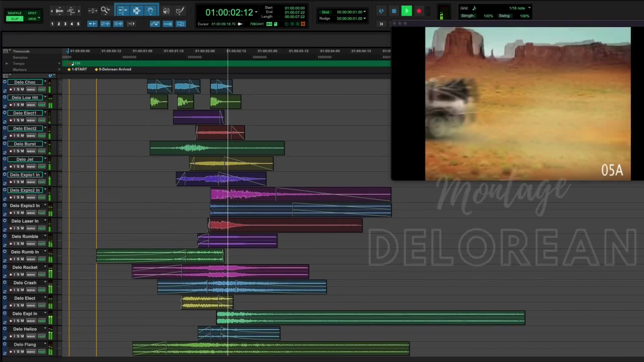Open main counter format dropdown
This screenshot has height=362, width=644.
(x=256, y=12)
